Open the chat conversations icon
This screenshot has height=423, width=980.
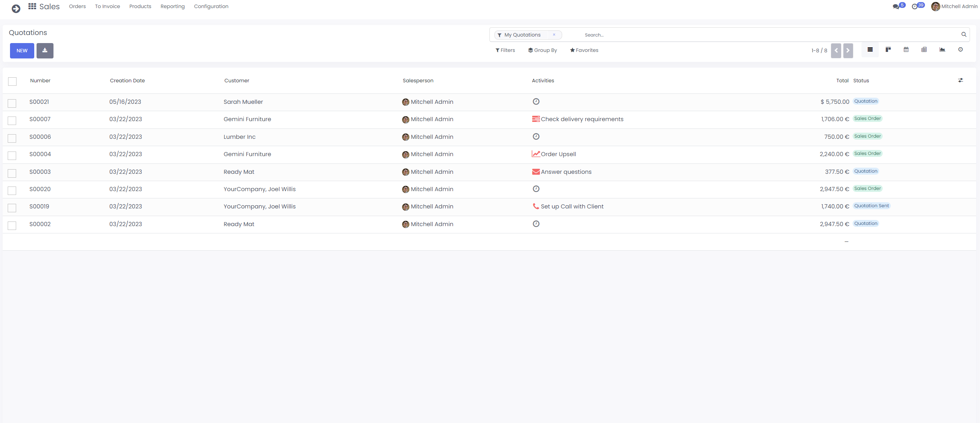pyautogui.click(x=896, y=7)
